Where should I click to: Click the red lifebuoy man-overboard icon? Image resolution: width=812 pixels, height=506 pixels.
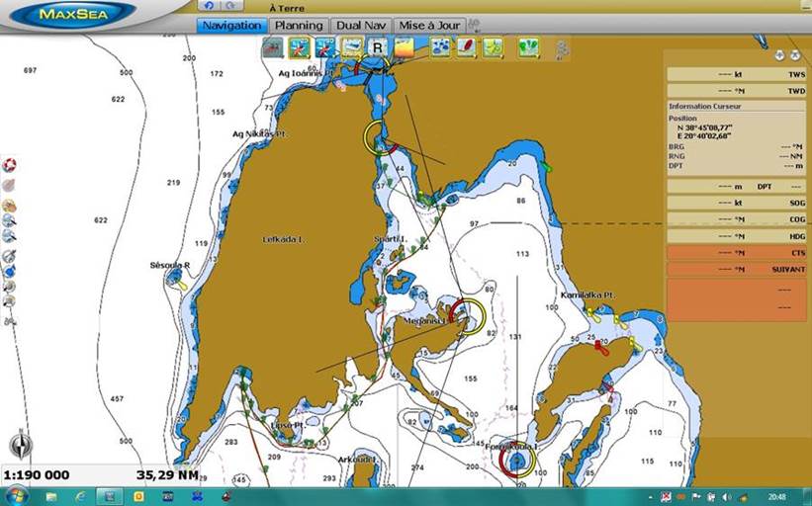[9, 165]
